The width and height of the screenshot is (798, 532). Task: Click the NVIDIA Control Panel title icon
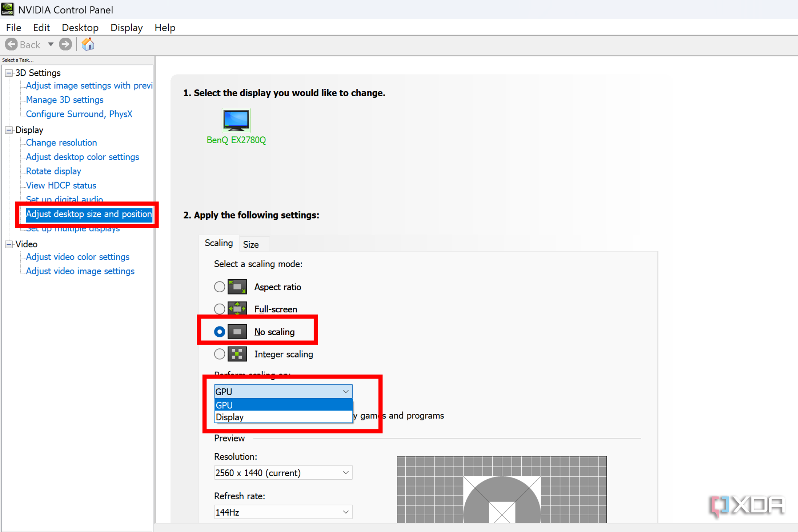click(x=8, y=9)
